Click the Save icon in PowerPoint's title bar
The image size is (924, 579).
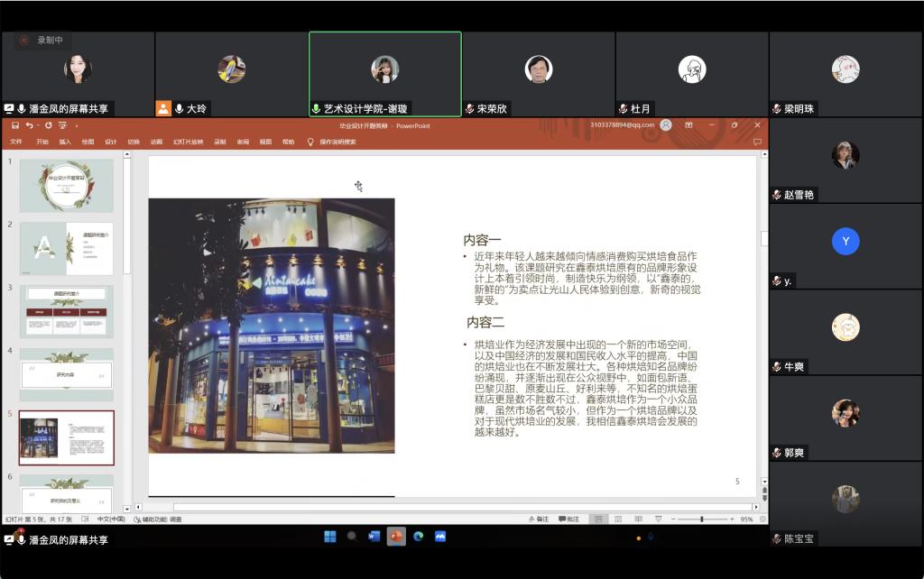click(x=16, y=125)
